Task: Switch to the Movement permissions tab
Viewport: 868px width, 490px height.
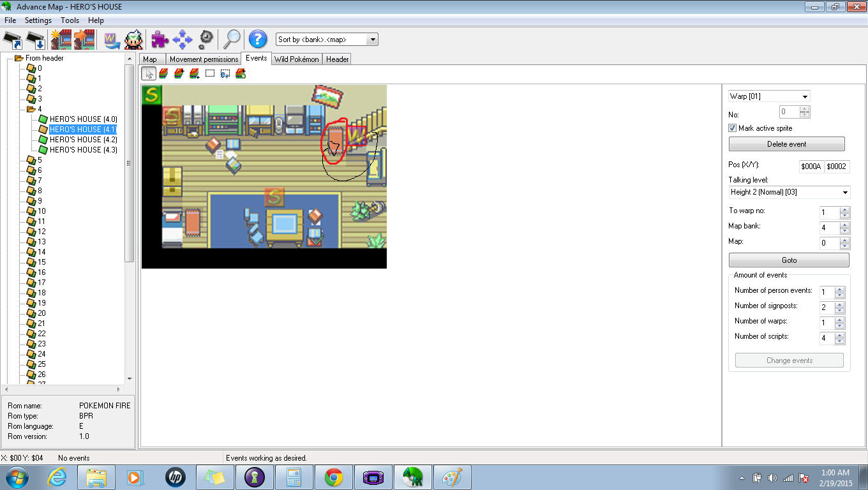Action: tap(204, 59)
